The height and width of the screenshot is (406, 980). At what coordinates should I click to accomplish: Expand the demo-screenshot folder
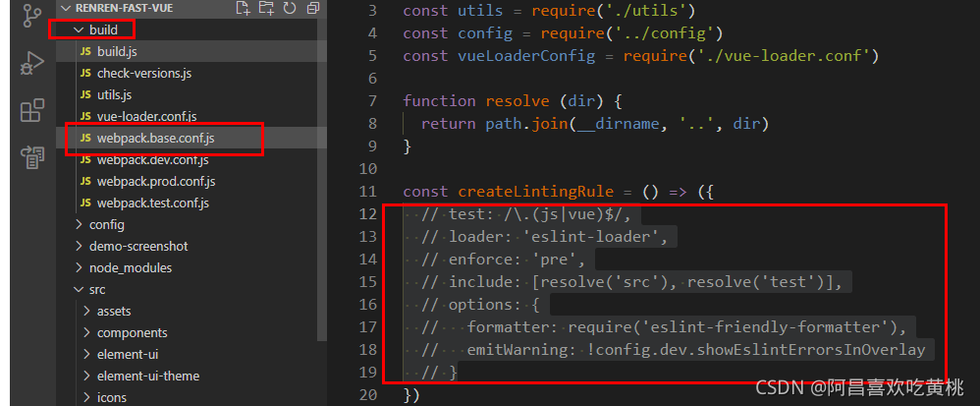point(138,246)
